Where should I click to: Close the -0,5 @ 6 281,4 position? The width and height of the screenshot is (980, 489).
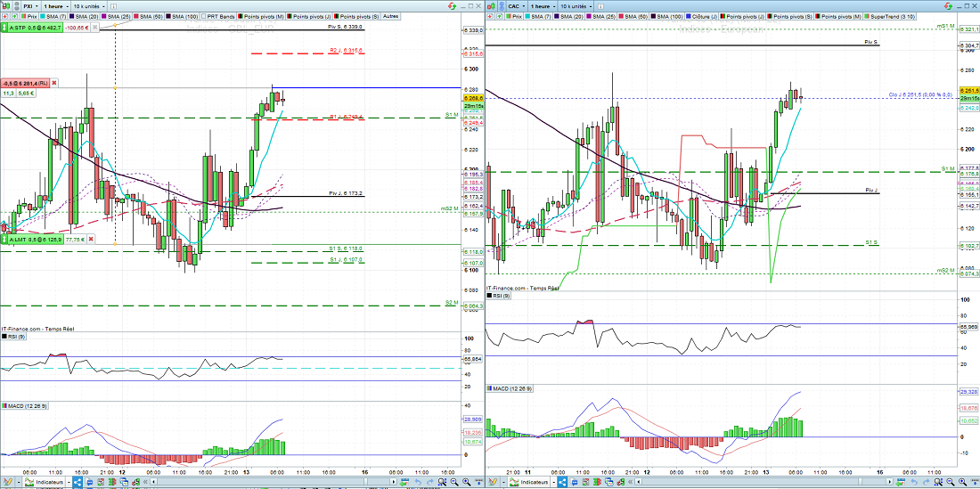[x=53, y=83]
